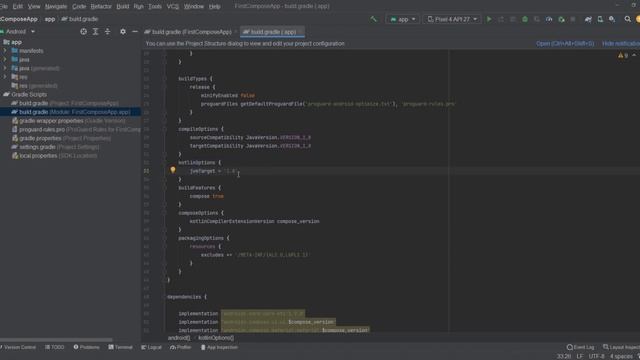Collapse the kotlinOptions block fold marker
640x360 pixels.
point(164,162)
